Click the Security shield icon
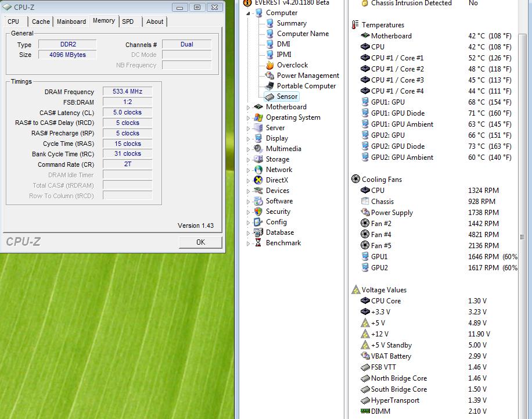This screenshot has height=419, width=532. [x=258, y=212]
